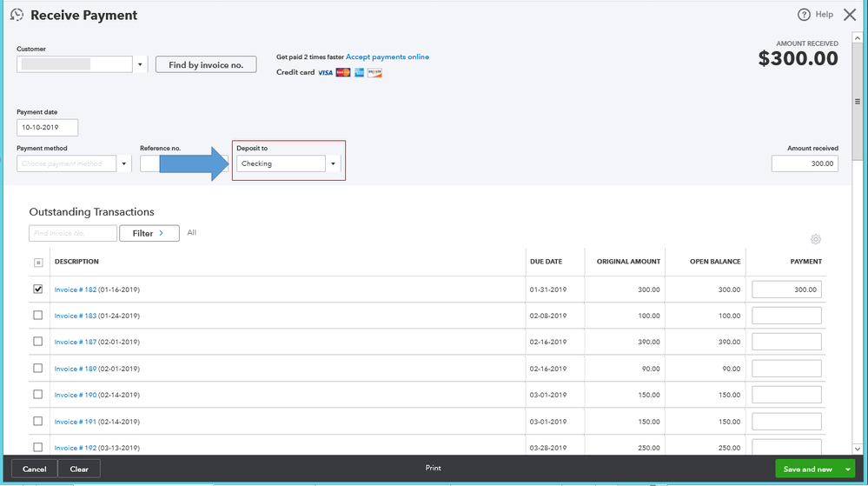Viewport: 868px width, 486px height.
Task: Open Invoice # 182 link
Action: point(76,290)
